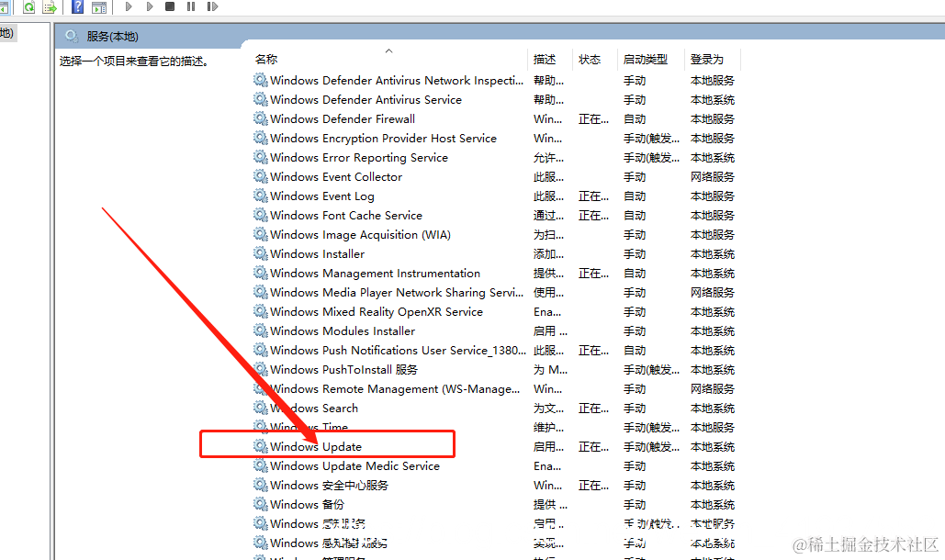
Task: Click the Export List toolbar icon
Action: click(50, 6)
